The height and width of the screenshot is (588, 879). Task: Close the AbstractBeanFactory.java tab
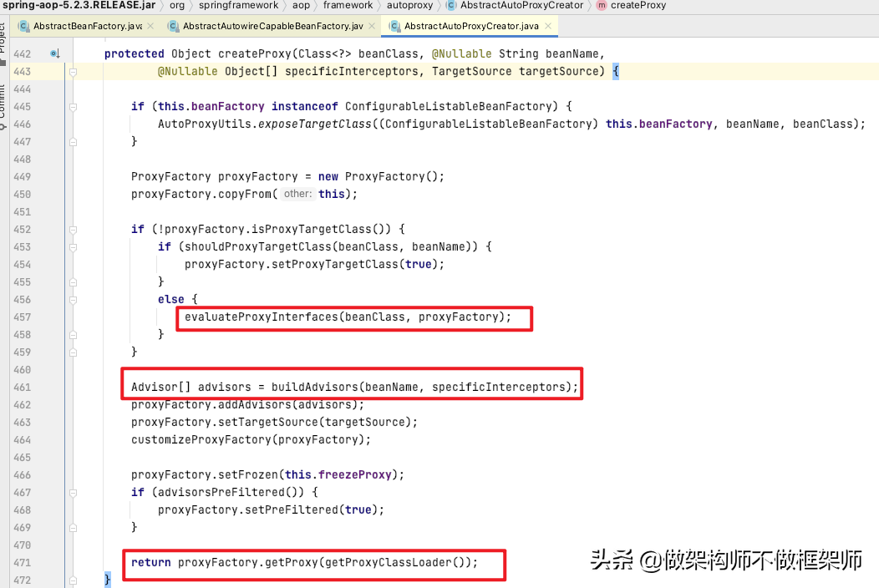(x=150, y=27)
